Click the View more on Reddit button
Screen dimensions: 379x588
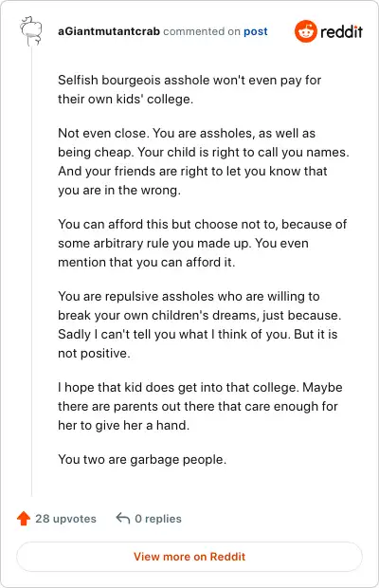(x=189, y=557)
